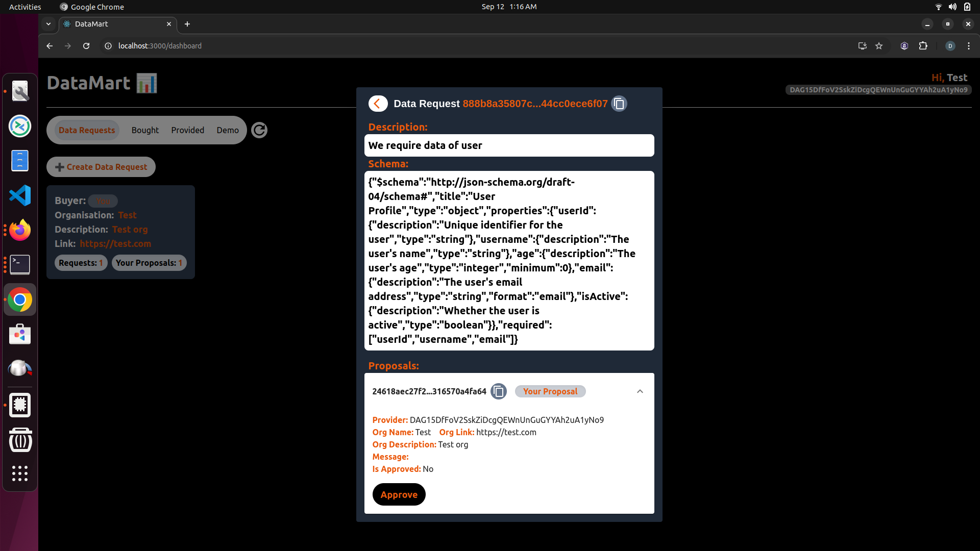Copy the proposal ID 24618aec27f2

click(x=499, y=391)
